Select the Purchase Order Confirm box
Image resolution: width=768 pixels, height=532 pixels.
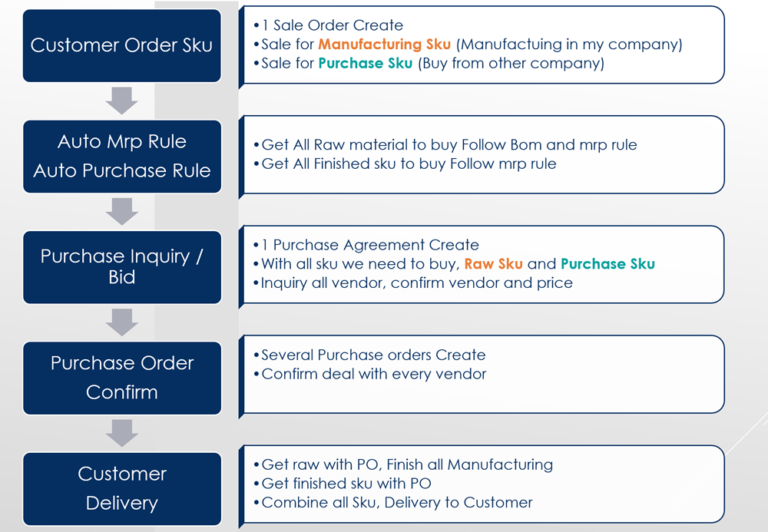click(x=122, y=378)
